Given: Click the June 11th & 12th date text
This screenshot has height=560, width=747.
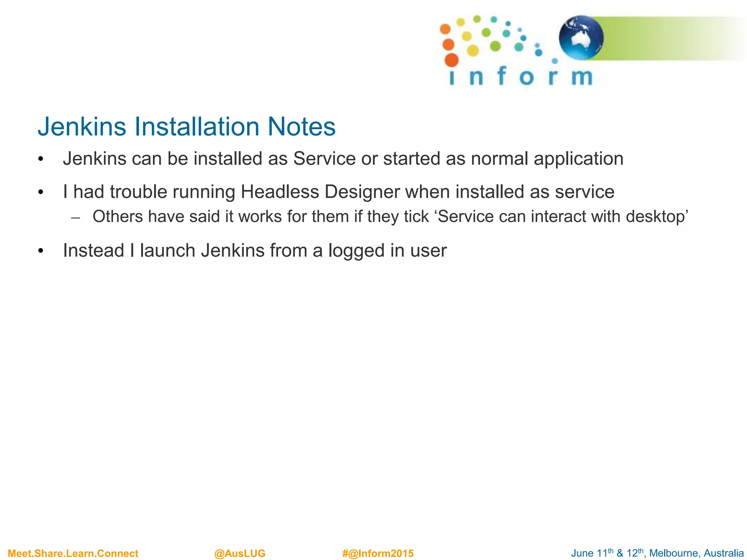Looking at the screenshot, I should click(607, 553).
